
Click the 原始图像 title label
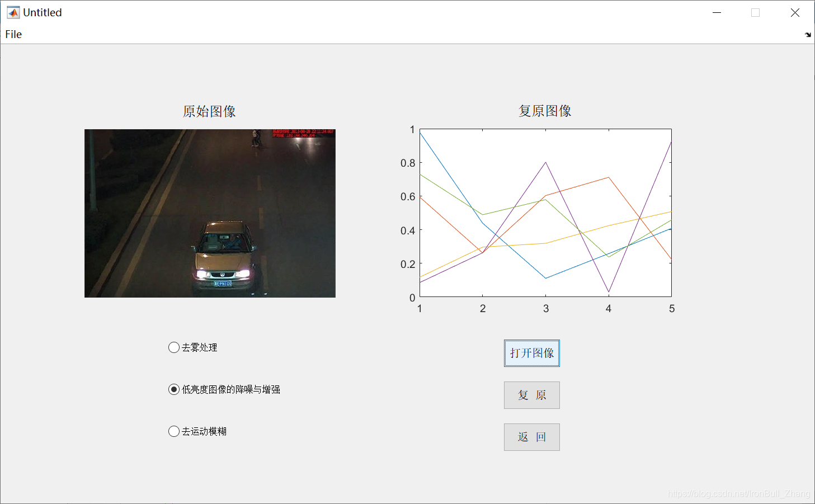[x=209, y=111]
